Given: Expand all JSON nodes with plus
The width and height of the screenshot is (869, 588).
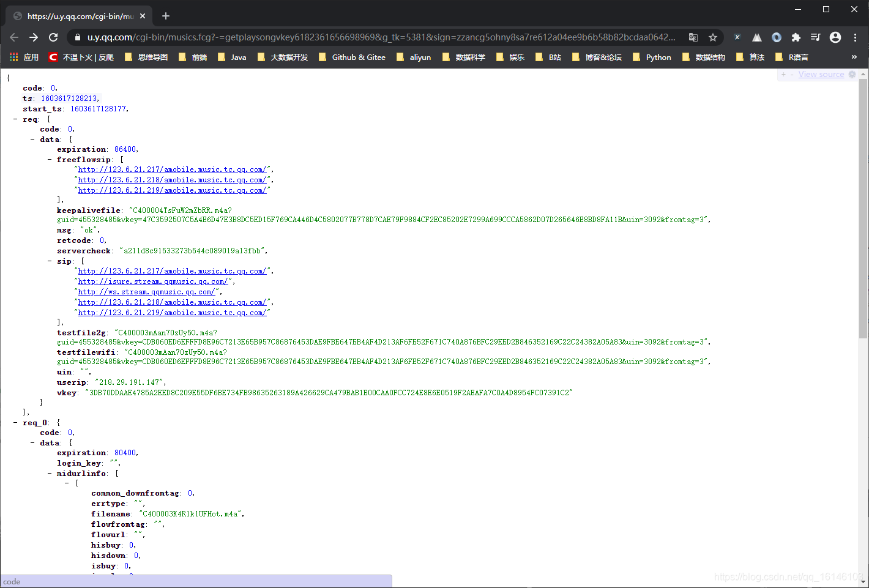Looking at the screenshot, I should pyautogui.click(x=783, y=75).
